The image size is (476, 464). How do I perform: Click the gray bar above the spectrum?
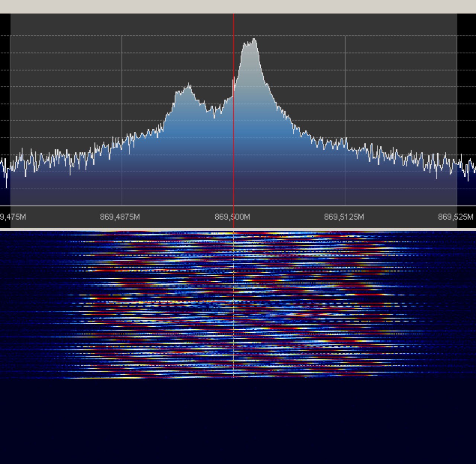click(x=238, y=7)
